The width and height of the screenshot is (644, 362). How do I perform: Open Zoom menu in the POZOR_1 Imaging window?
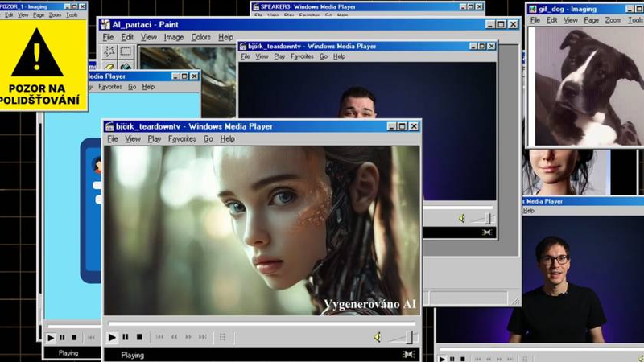pyautogui.click(x=55, y=14)
